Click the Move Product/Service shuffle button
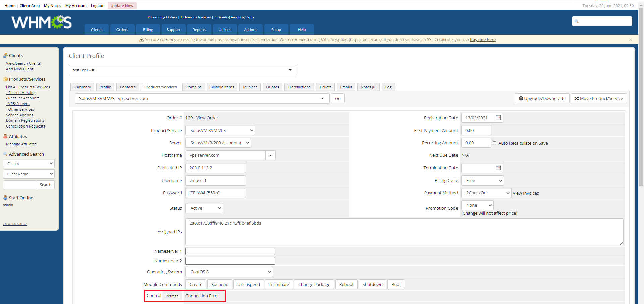 [x=598, y=98]
